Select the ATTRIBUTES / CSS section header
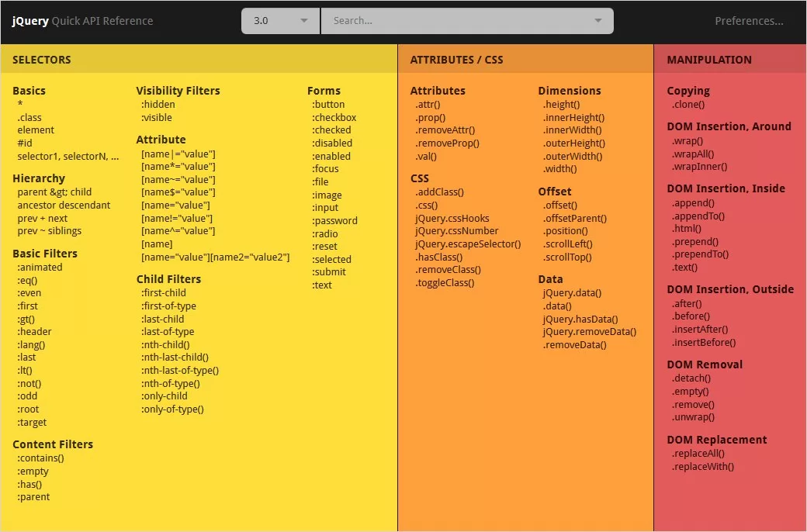The width and height of the screenshot is (807, 532). click(x=456, y=60)
